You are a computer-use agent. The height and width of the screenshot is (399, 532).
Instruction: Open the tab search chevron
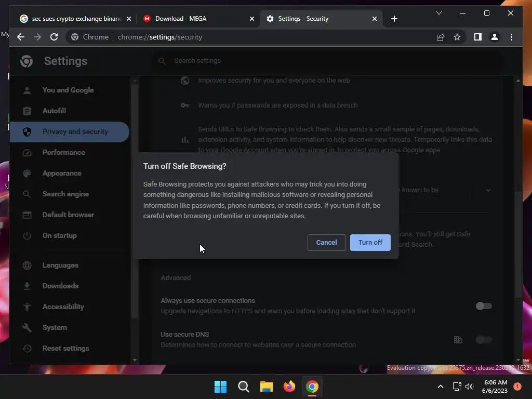point(438,13)
